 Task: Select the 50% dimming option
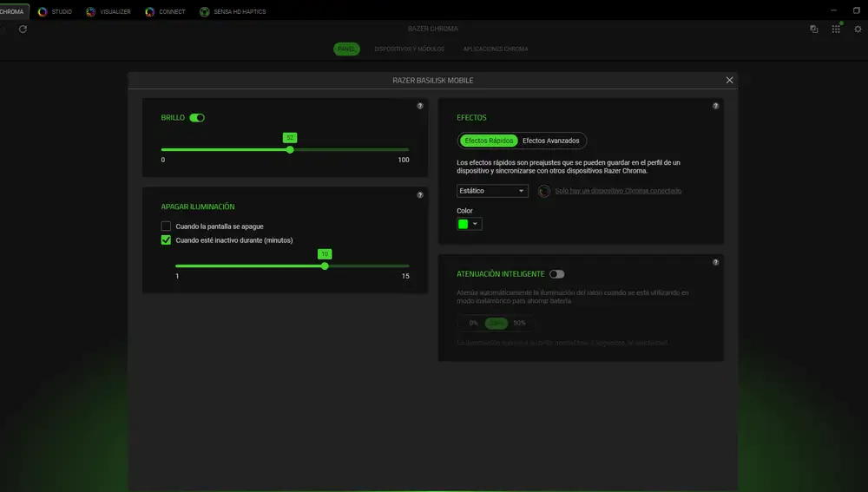[519, 323]
